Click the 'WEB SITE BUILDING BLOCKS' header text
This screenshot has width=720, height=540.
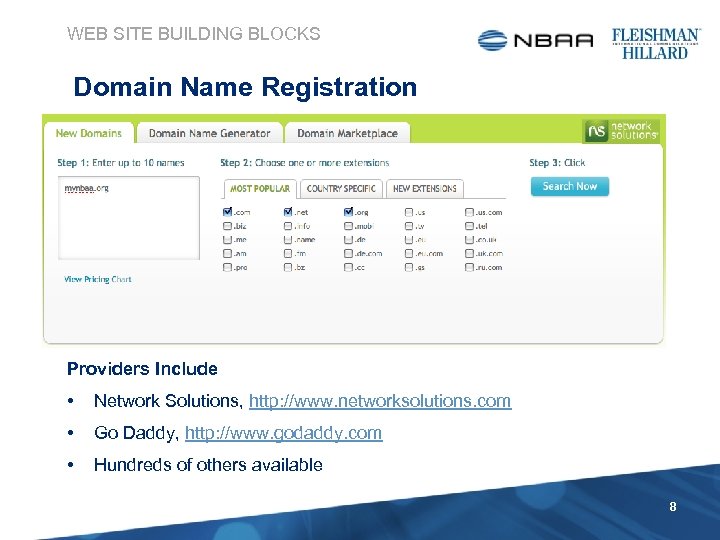coord(194,34)
